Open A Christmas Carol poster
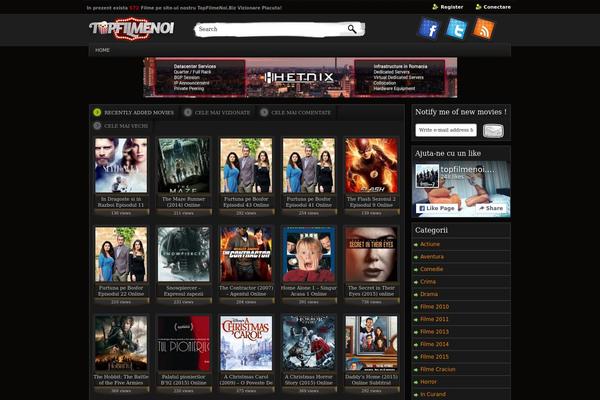 [x=246, y=343]
